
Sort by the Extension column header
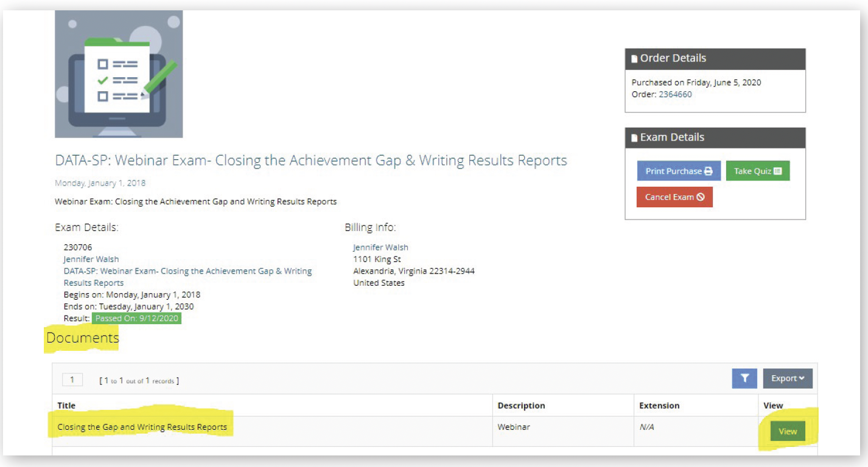pos(659,406)
